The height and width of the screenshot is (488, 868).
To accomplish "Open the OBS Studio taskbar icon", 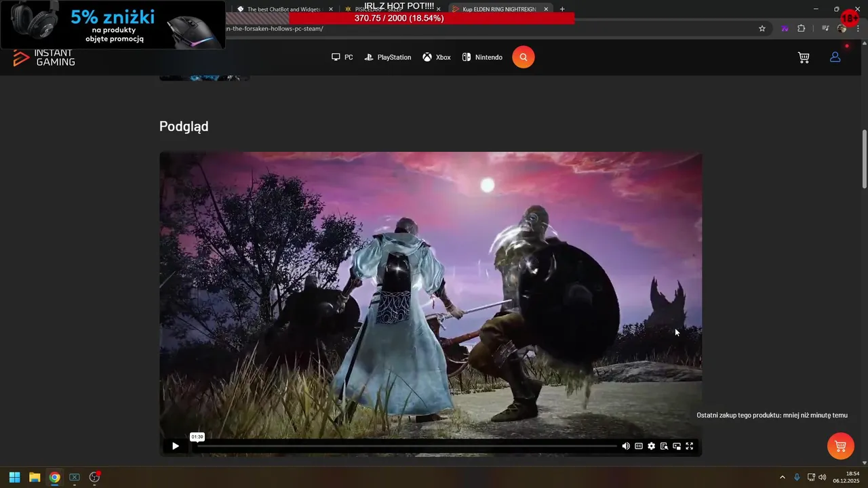I will 94,477.
